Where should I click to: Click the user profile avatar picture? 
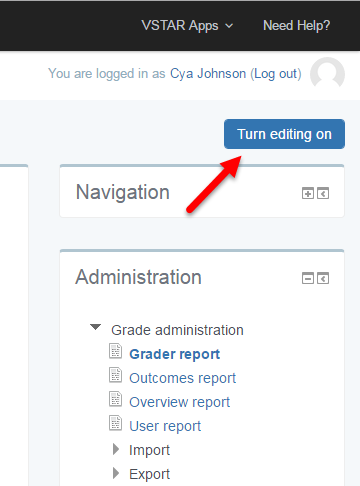pos(327,73)
